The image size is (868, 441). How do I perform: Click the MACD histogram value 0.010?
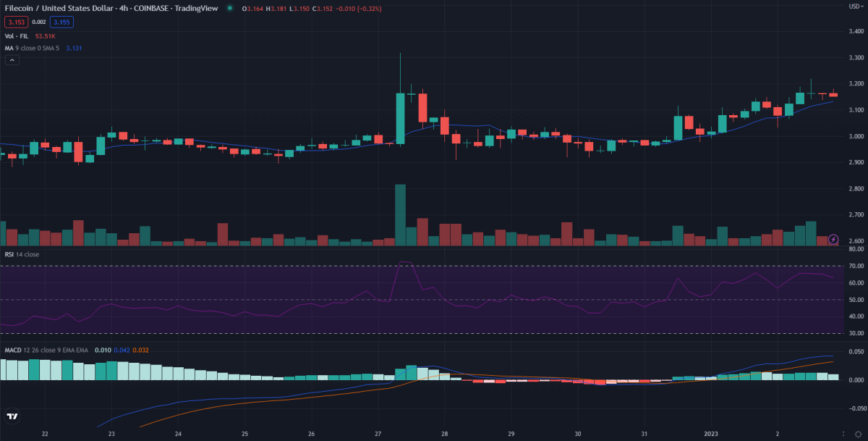(101, 350)
